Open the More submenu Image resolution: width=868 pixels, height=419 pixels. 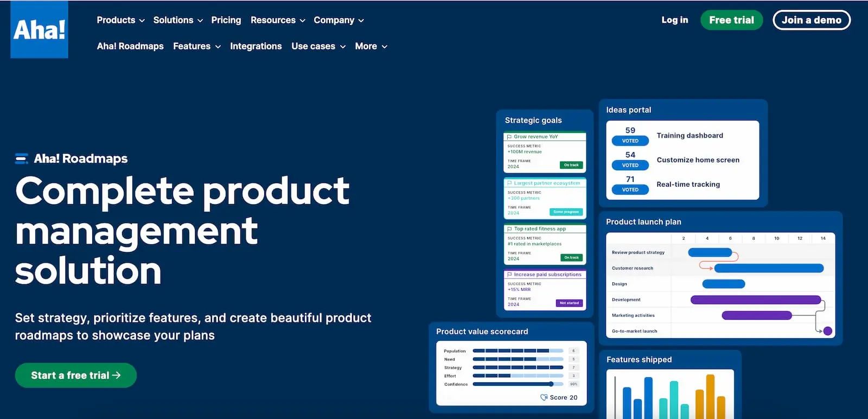[x=371, y=46]
